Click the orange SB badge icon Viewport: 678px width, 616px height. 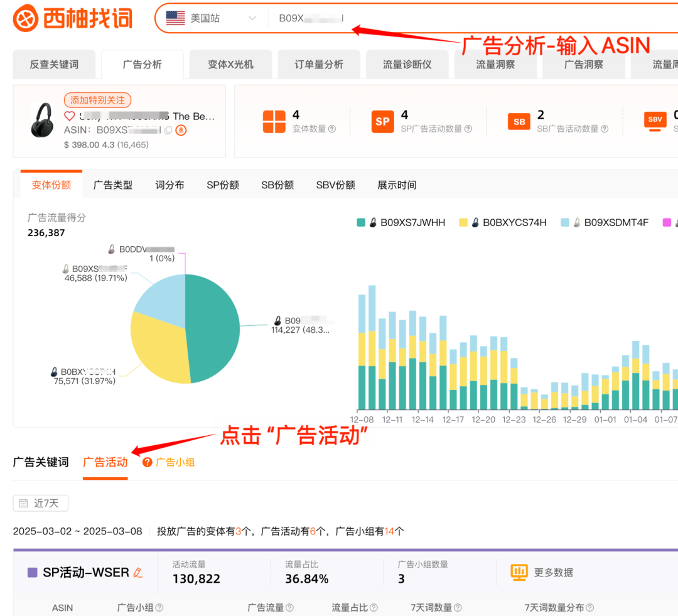(x=519, y=122)
